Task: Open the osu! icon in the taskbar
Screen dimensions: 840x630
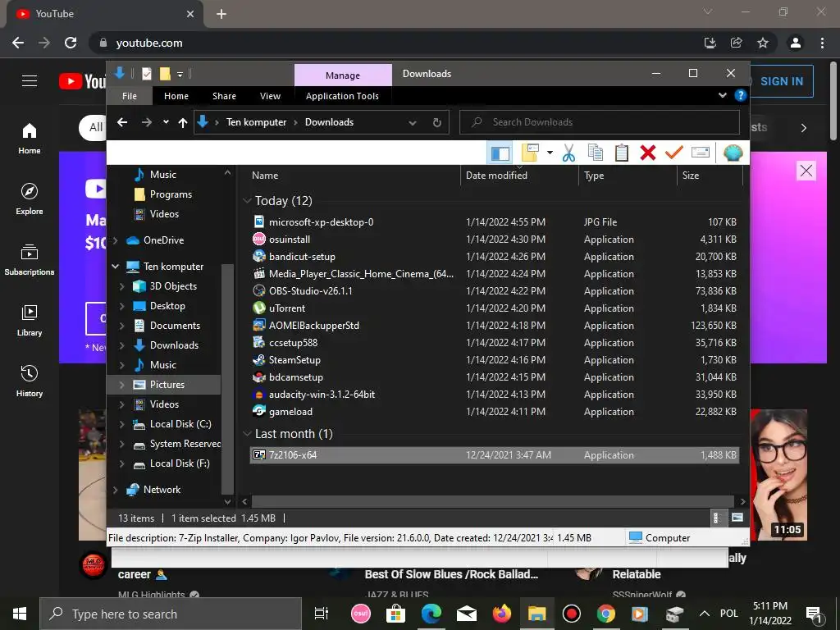Action: pos(361,614)
